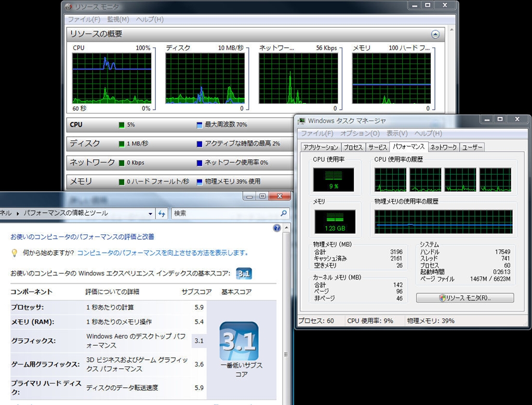Open ファイル(F) menu in Task Manager
Image resolution: width=532 pixels, height=405 pixels.
click(x=317, y=134)
